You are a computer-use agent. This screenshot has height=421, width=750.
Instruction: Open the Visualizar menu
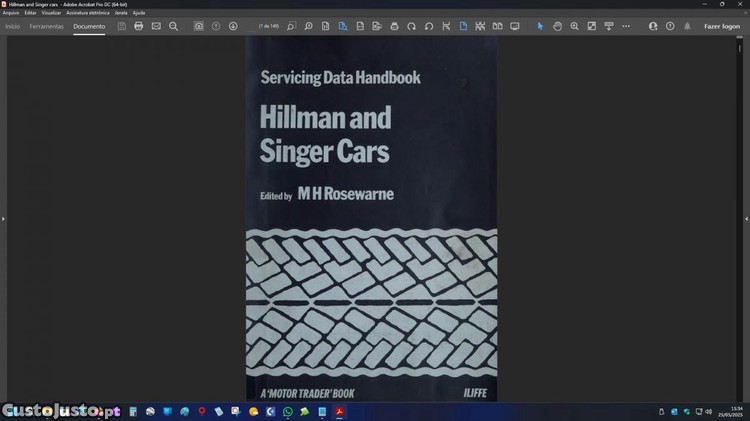(x=51, y=13)
